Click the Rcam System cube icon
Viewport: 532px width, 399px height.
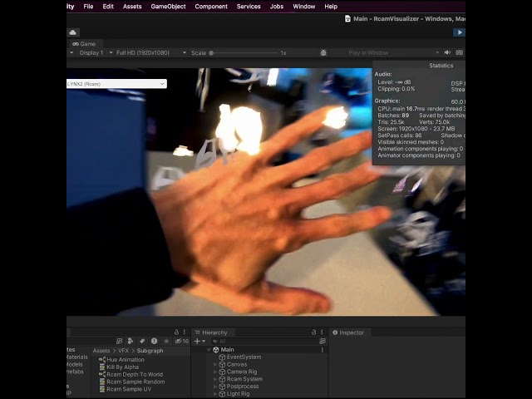(x=222, y=379)
